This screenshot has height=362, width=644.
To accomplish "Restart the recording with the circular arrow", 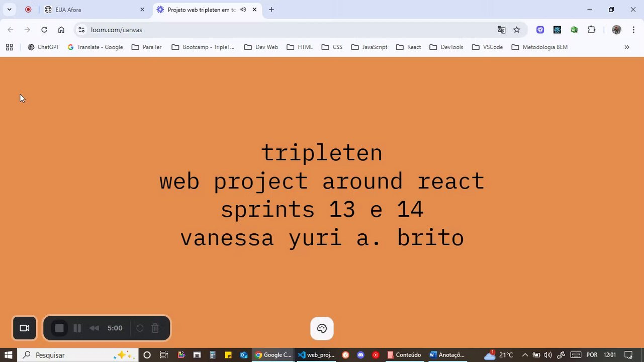I will pyautogui.click(x=140, y=328).
